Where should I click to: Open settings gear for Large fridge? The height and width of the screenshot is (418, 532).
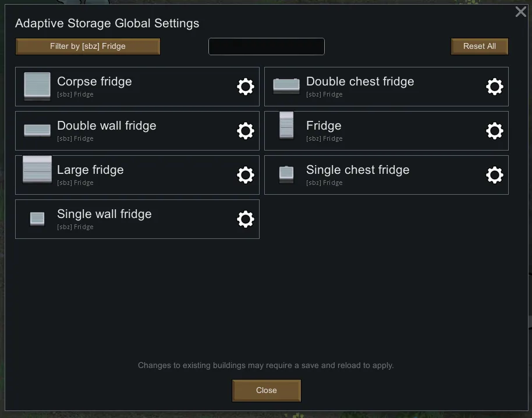click(x=246, y=175)
